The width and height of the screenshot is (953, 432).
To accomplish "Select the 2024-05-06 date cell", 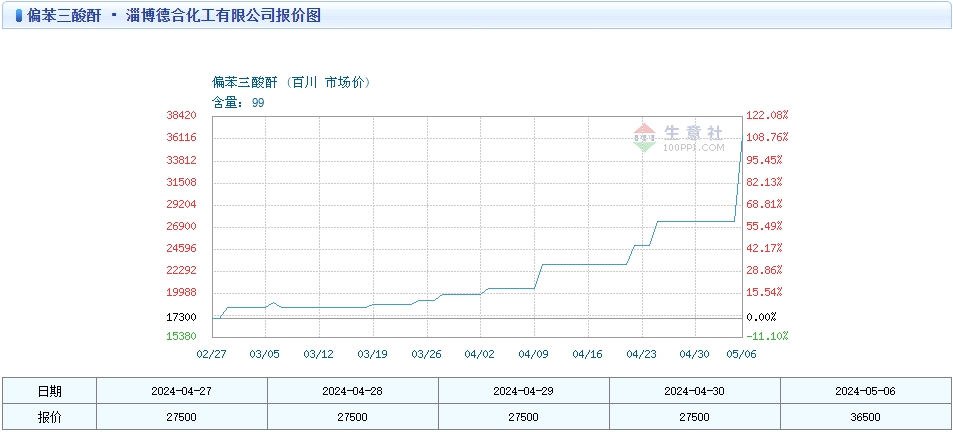I will [865, 391].
